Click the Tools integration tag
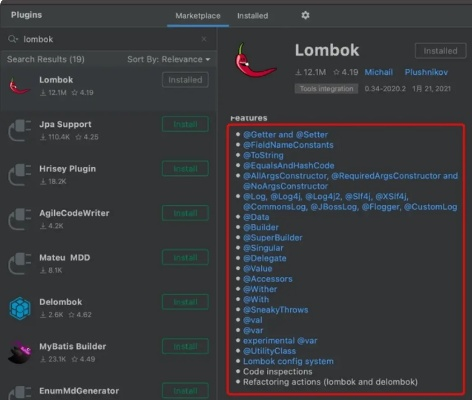Viewport: 472px width, 400px height. click(326, 89)
